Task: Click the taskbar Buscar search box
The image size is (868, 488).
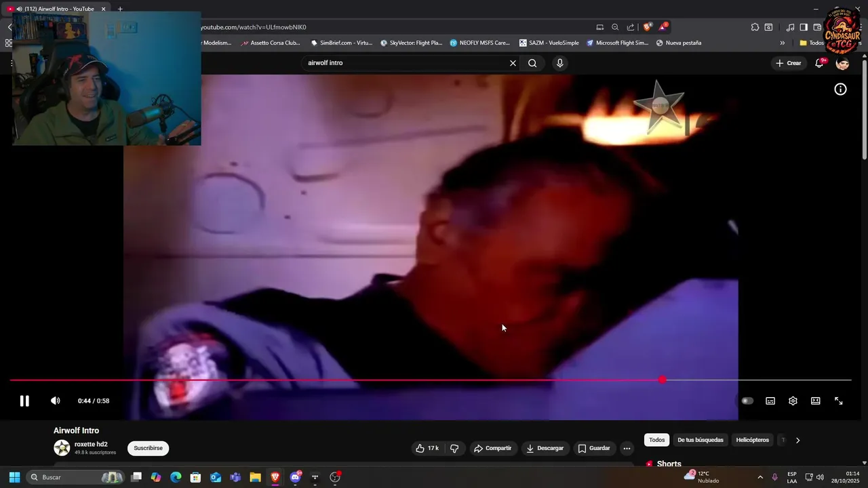Action: click(x=76, y=477)
